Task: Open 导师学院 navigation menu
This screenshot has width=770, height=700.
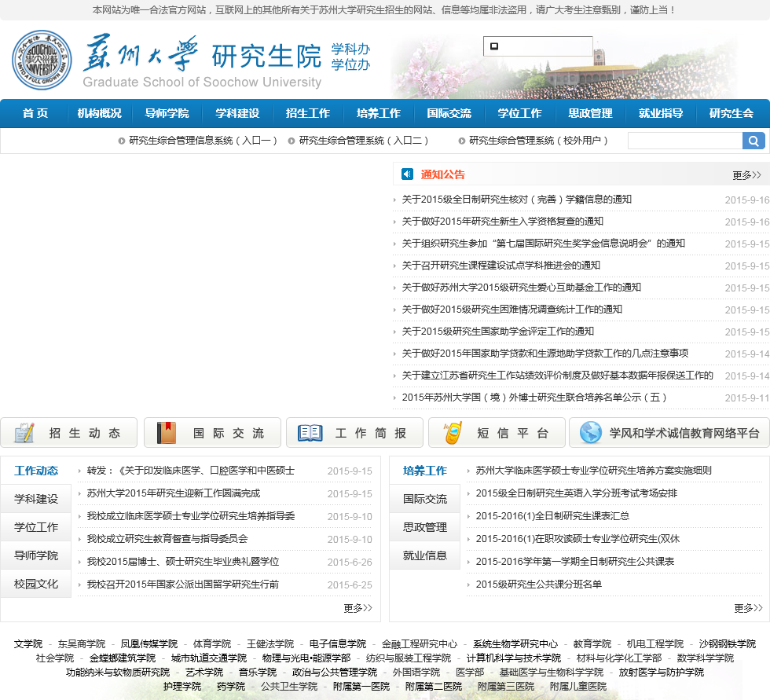Action: click(167, 113)
